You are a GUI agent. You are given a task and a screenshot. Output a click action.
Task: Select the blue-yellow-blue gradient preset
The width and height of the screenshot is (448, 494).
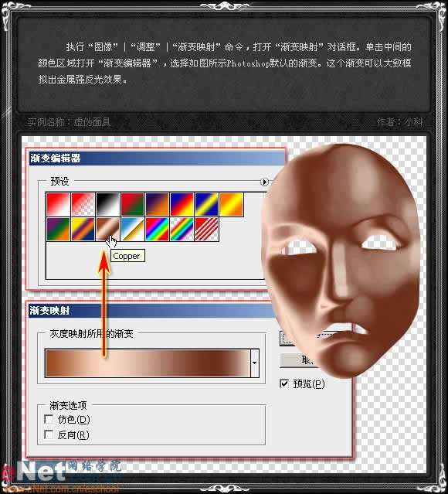(x=206, y=204)
